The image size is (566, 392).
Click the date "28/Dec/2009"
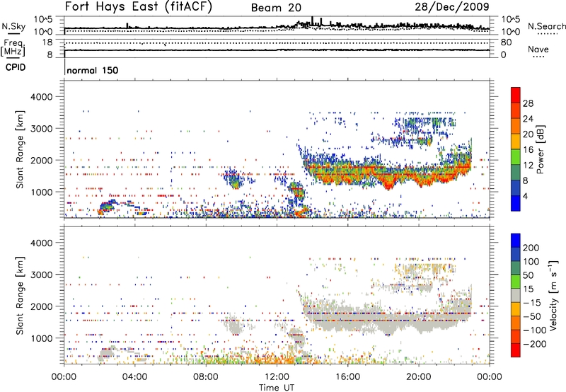(x=452, y=7)
